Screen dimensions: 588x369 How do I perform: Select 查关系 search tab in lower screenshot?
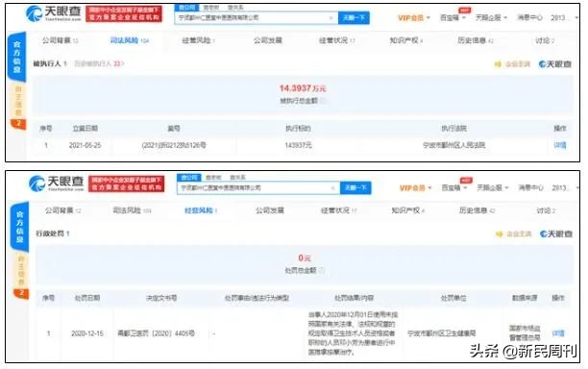pos(237,178)
